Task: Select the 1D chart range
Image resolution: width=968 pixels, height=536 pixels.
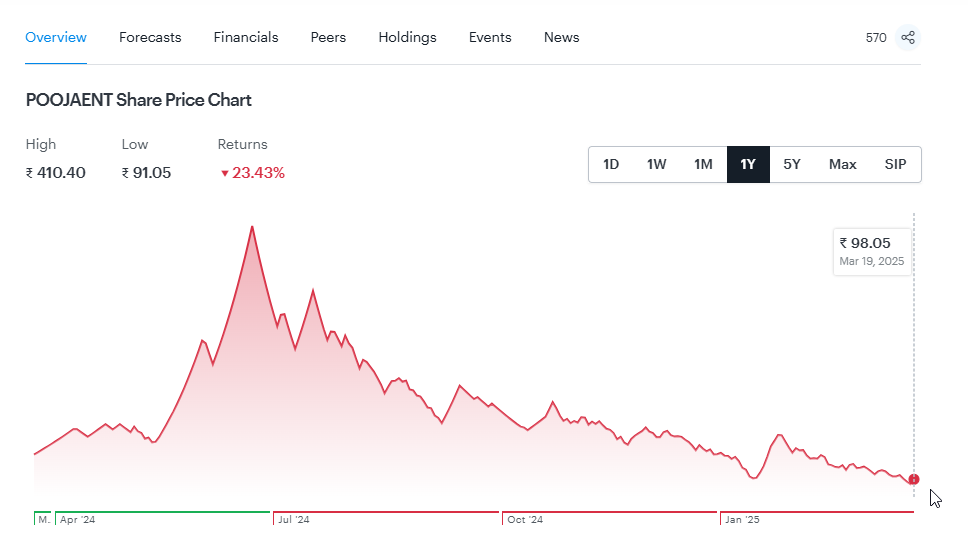Action: 611,164
